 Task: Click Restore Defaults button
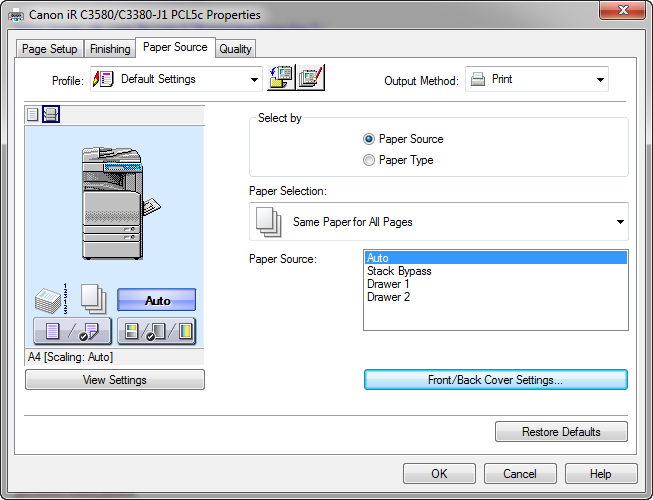(x=561, y=432)
